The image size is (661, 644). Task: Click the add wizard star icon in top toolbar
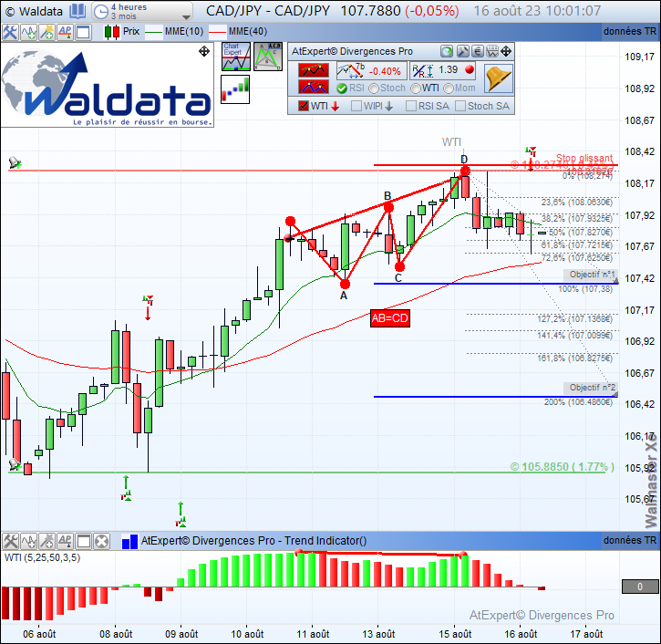click(46, 32)
